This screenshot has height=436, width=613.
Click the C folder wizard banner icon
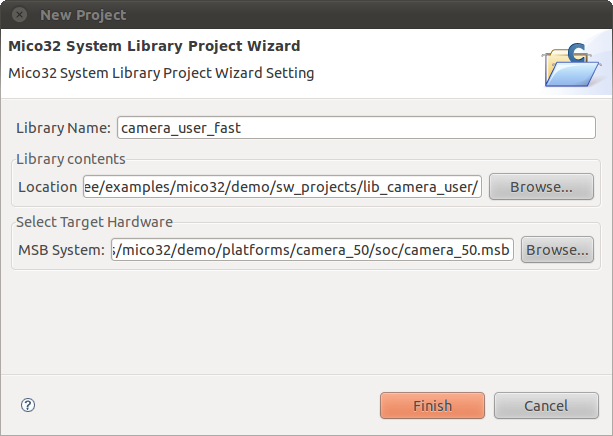[572, 64]
